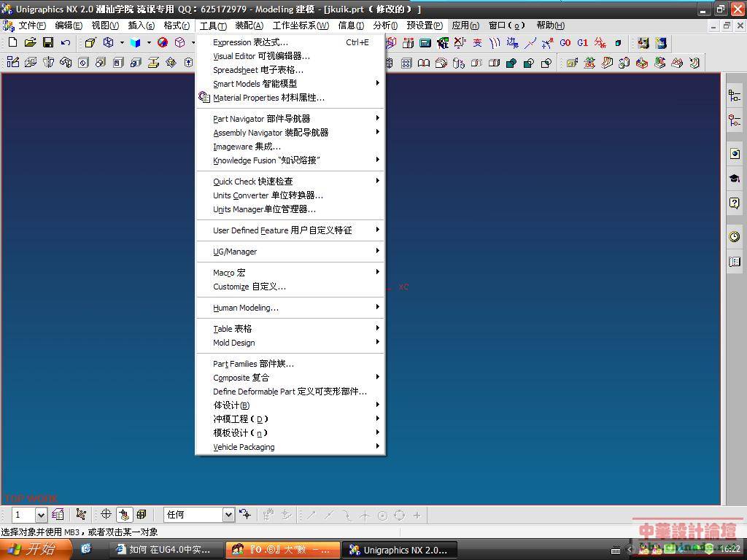Viewport: 747px width, 560px height.
Task: Expand the User Defined Feature submenu
Action: click(290, 230)
